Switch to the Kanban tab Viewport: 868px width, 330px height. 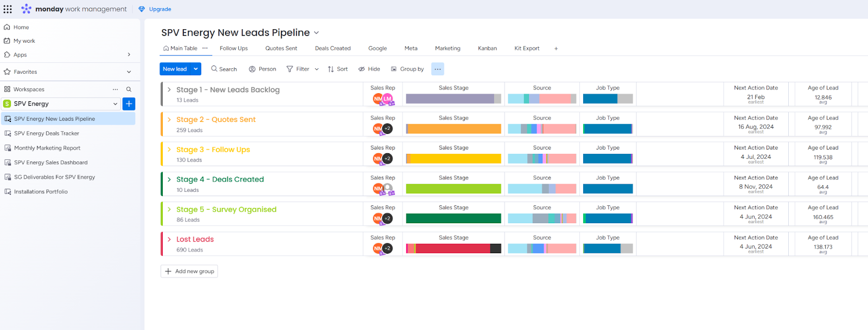click(x=487, y=48)
